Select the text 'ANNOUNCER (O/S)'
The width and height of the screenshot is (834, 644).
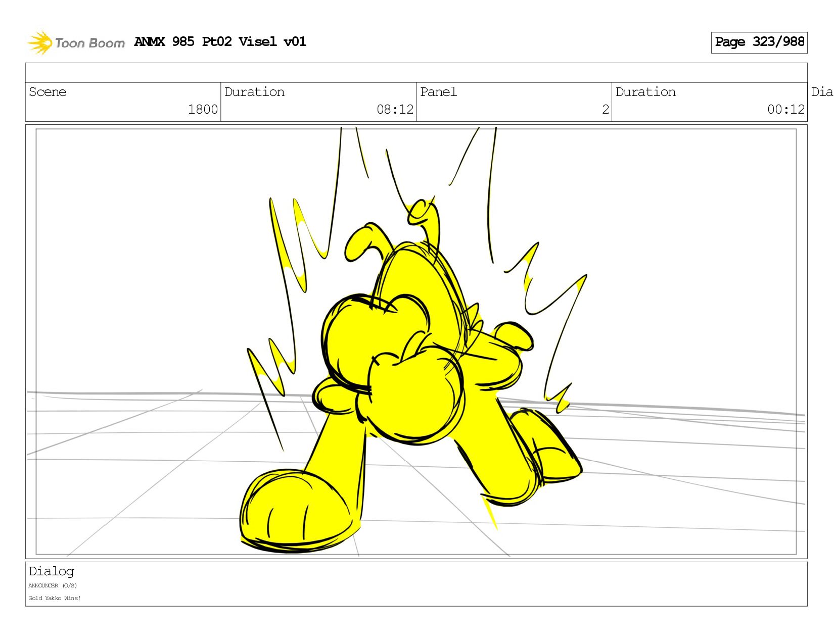point(53,586)
